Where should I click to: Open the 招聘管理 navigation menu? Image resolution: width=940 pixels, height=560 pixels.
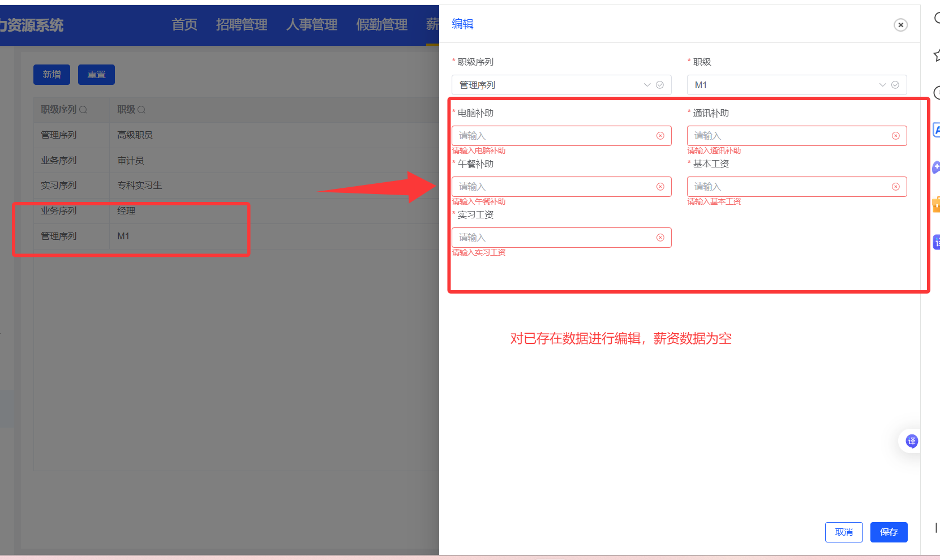click(x=242, y=25)
